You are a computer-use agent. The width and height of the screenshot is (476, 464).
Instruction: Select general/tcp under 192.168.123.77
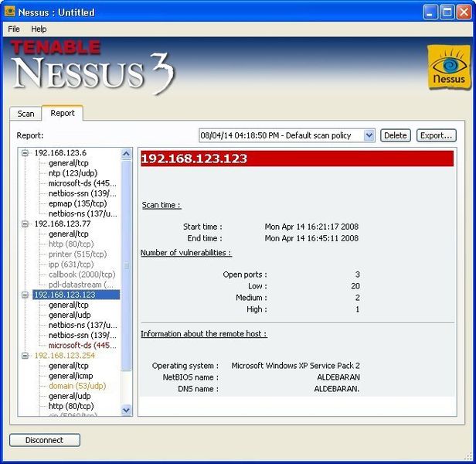pyautogui.click(x=68, y=234)
